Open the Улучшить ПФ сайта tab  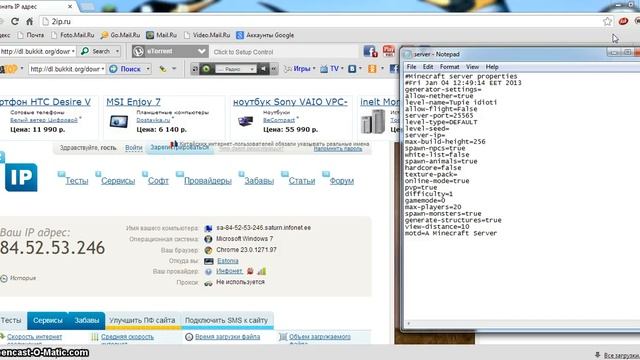(142, 320)
